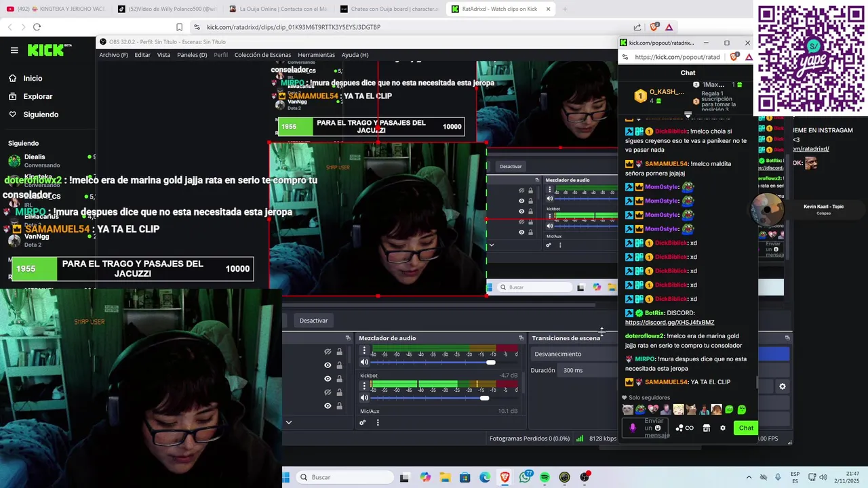Expand the chevron below the sources list
868x488 pixels.
tap(288, 422)
